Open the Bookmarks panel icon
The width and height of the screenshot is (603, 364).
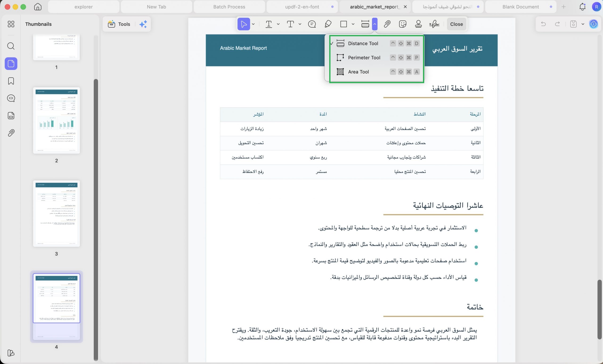pyautogui.click(x=11, y=81)
